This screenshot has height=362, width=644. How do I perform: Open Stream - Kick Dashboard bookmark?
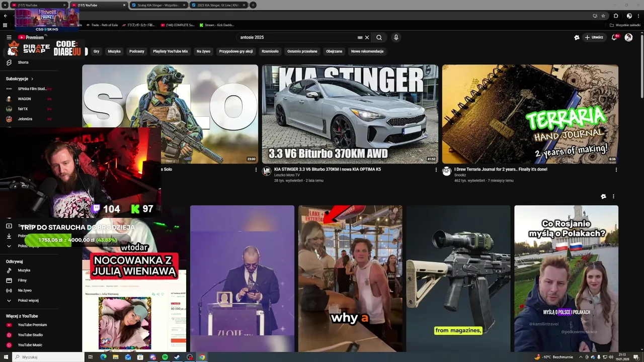[217, 25]
